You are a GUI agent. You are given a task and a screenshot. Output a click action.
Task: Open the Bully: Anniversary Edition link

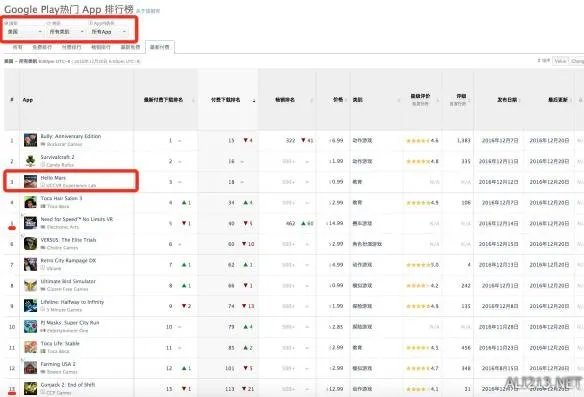(71, 136)
